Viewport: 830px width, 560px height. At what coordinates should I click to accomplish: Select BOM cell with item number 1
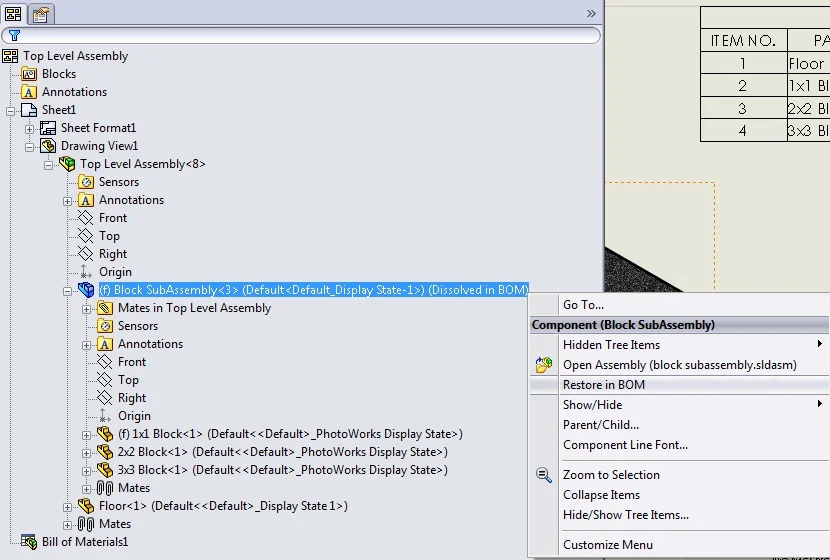[744, 63]
